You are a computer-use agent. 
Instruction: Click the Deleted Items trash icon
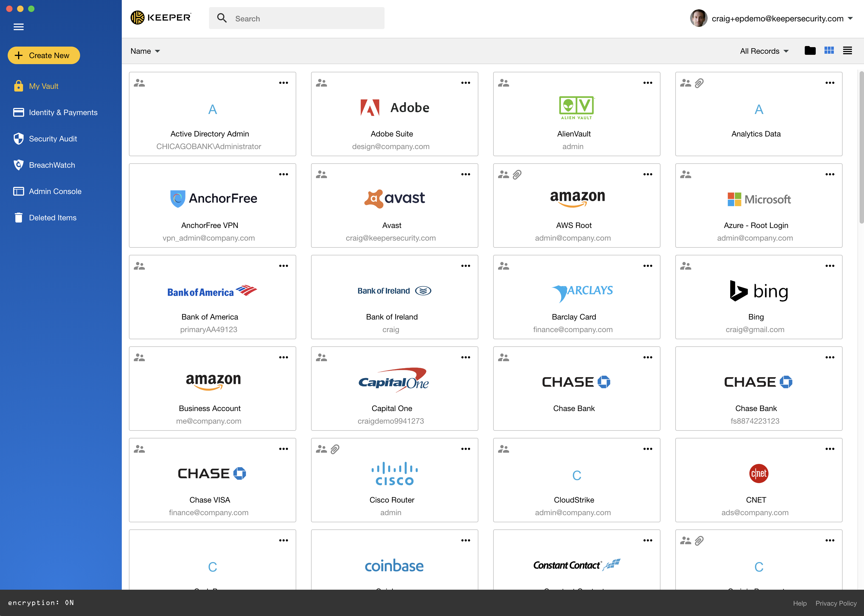[x=18, y=217]
